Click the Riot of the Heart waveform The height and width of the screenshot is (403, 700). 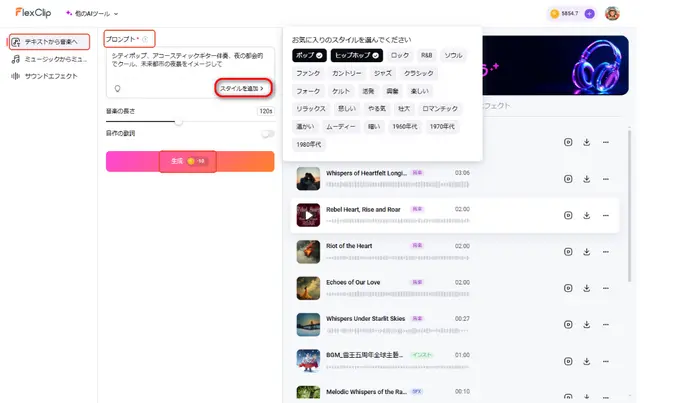pos(397,258)
